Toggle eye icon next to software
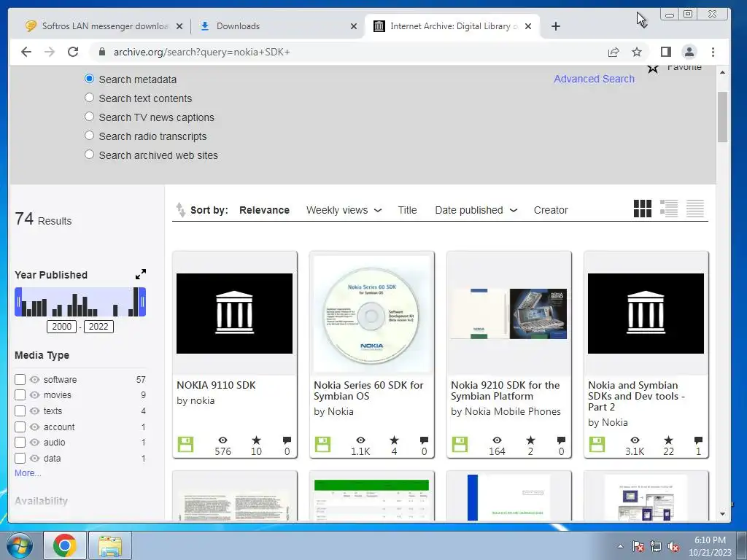Image resolution: width=747 pixels, height=560 pixels. tap(34, 379)
